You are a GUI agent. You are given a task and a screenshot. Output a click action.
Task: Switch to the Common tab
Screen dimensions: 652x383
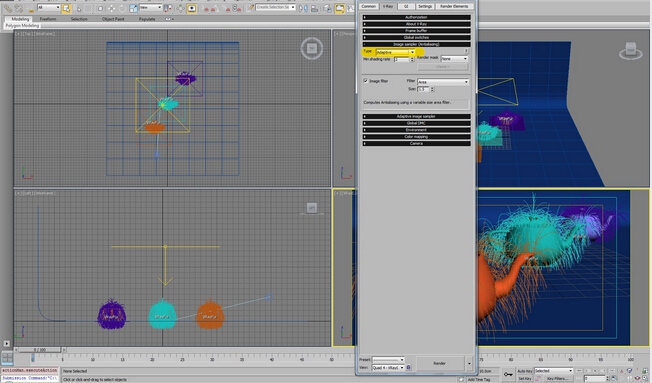[x=369, y=6]
